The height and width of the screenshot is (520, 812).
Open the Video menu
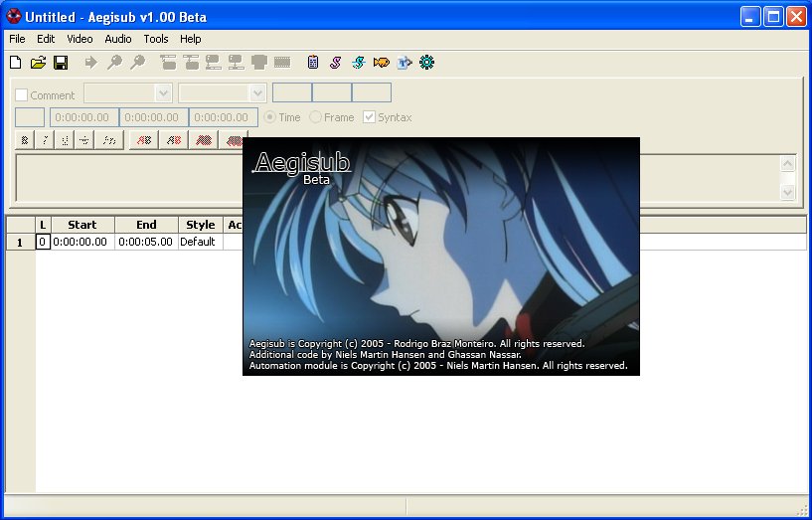click(x=80, y=39)
